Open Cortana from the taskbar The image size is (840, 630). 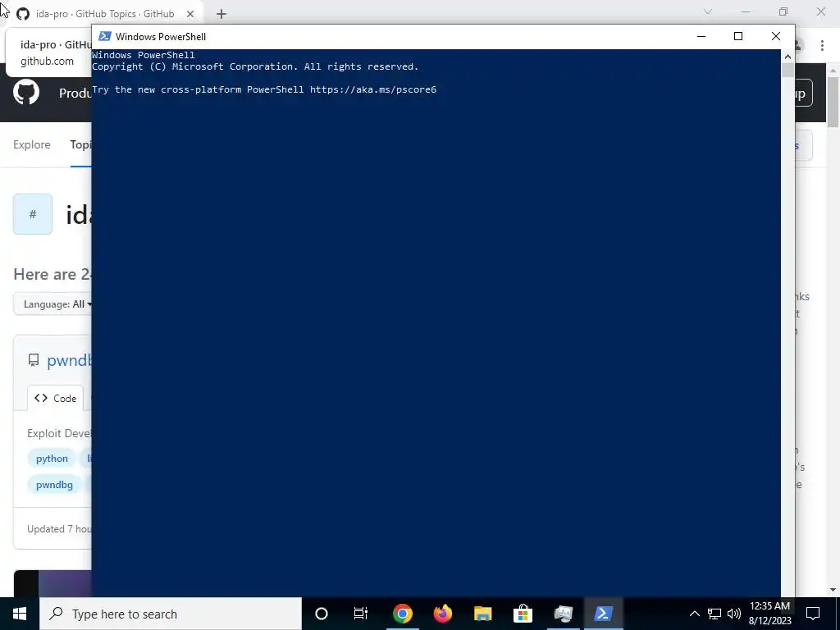point(322,614)
